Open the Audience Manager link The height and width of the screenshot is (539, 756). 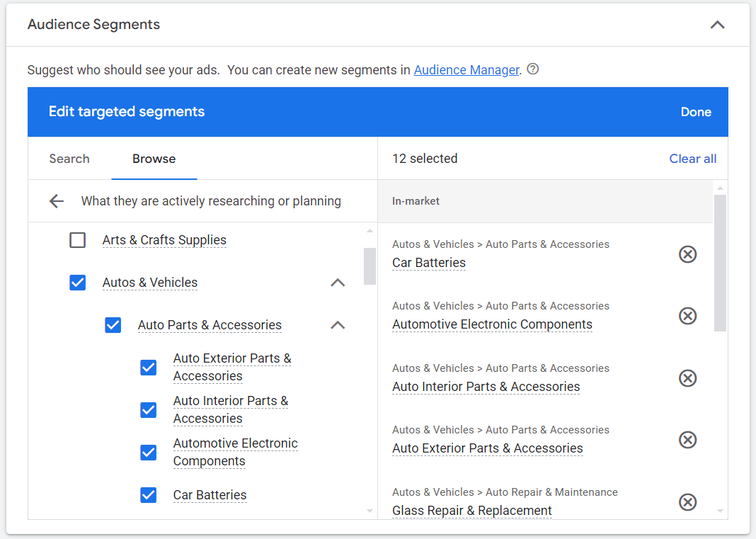tap(466, 69)
